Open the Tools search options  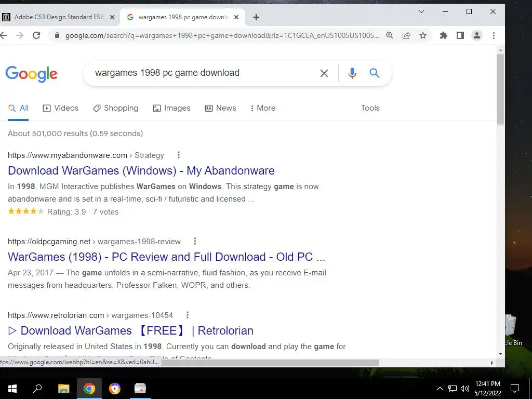(370, 108)
